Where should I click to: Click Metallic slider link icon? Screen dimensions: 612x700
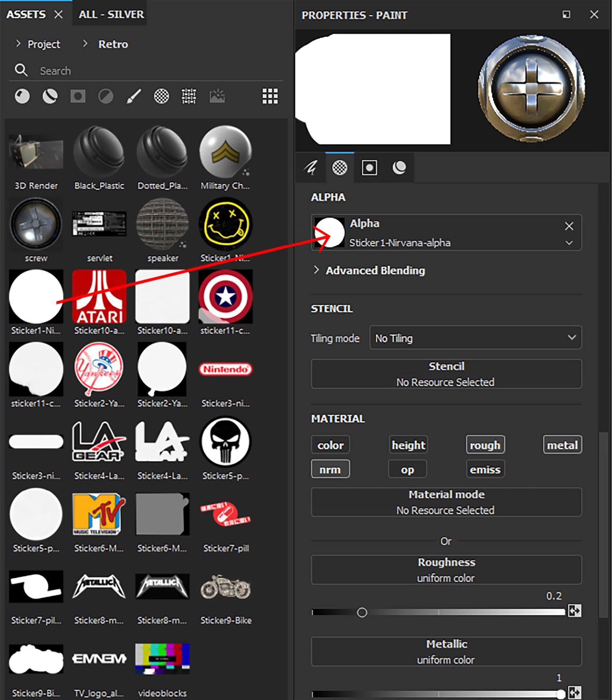pos(575,693)
